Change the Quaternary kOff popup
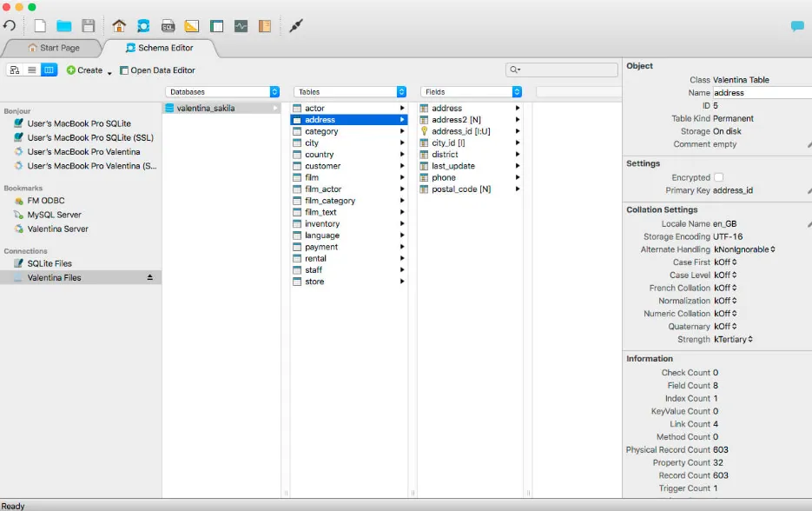This screenshot has width=812, height=511. (725, 327)
